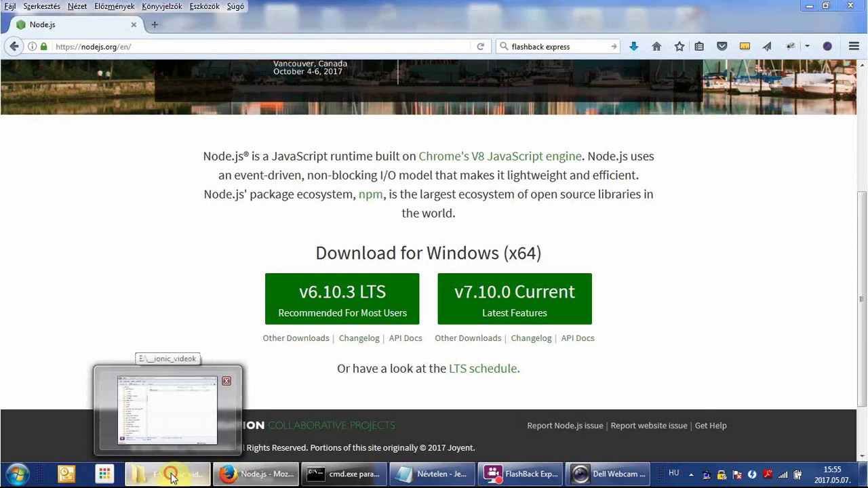Switch to Dell Webcam taskbar window
This screenshot has width=868, height=488.
[608, 474]
